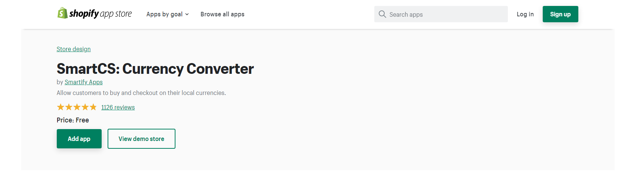Click the SmartCS: Currency Converter heading
644x184 pixels.
coord(155,69)
